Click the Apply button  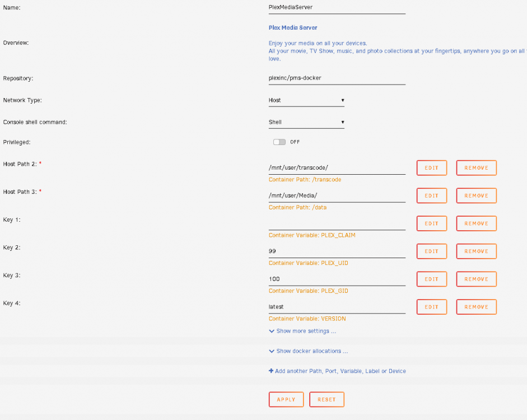tap(286, 399)
